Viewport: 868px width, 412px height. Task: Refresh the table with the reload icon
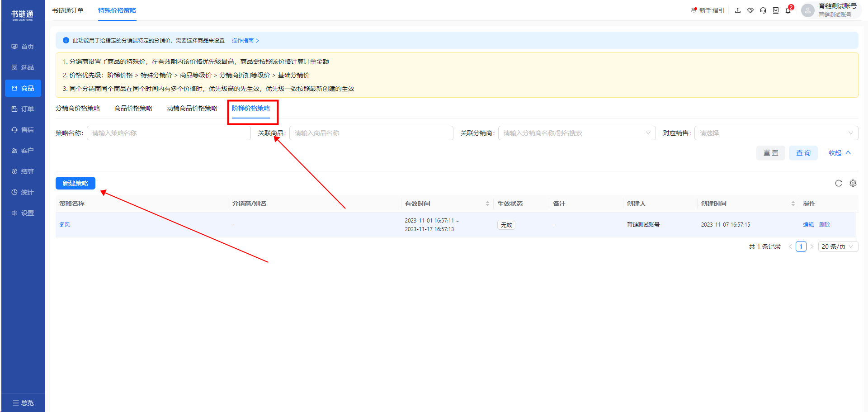click(x=839, y=183)
